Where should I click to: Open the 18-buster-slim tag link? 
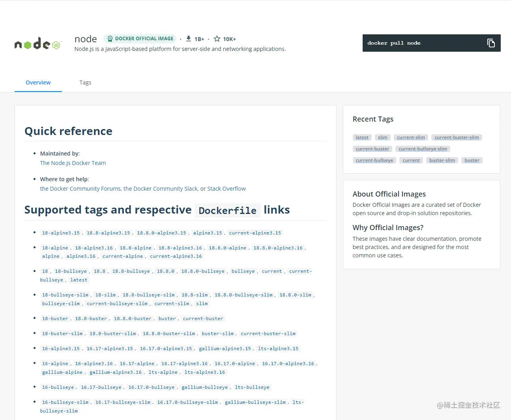(62, 334)
